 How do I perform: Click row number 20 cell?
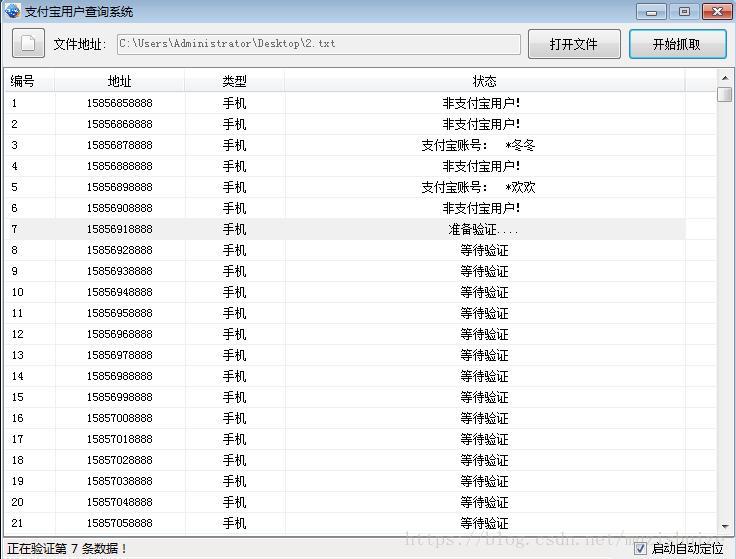[17, 502]
